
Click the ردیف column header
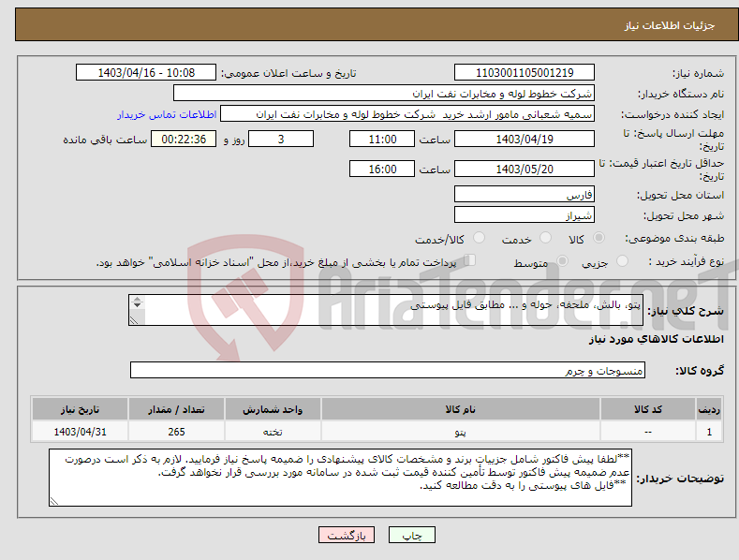tap(709, 409)
